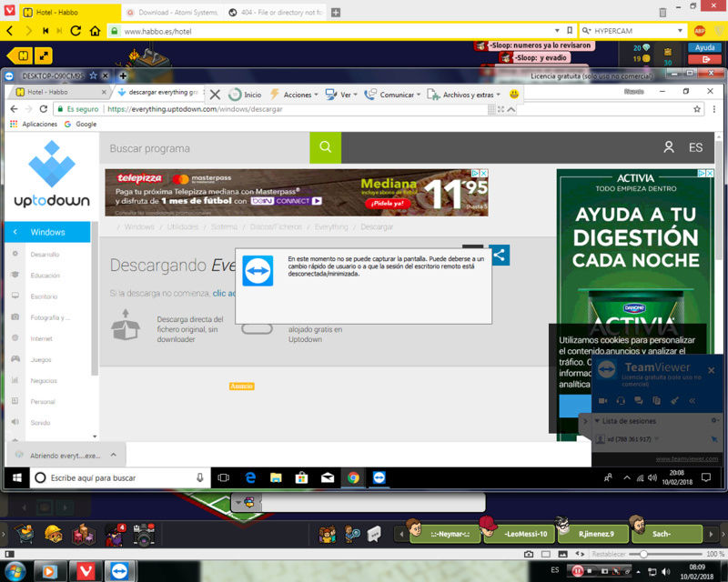Click Inicio in the TeamViewer toolbar

click(245, 95)
